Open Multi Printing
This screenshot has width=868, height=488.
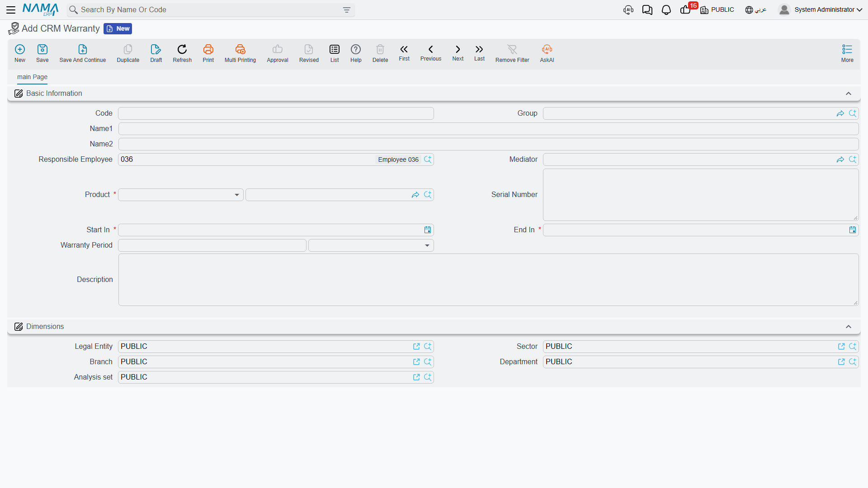click(x=240, y=53)
